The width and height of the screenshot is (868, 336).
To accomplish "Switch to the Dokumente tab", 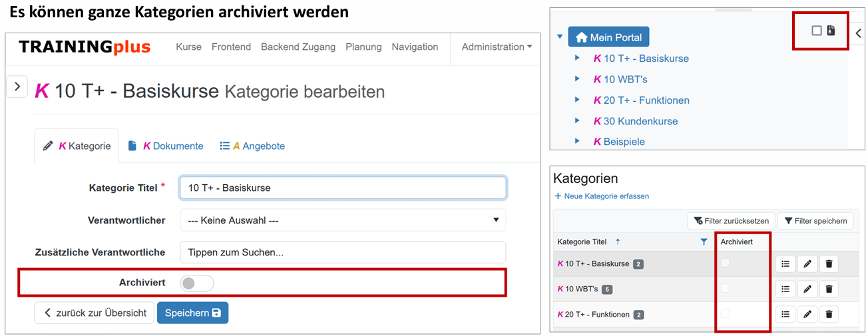I will pos(173,146).
